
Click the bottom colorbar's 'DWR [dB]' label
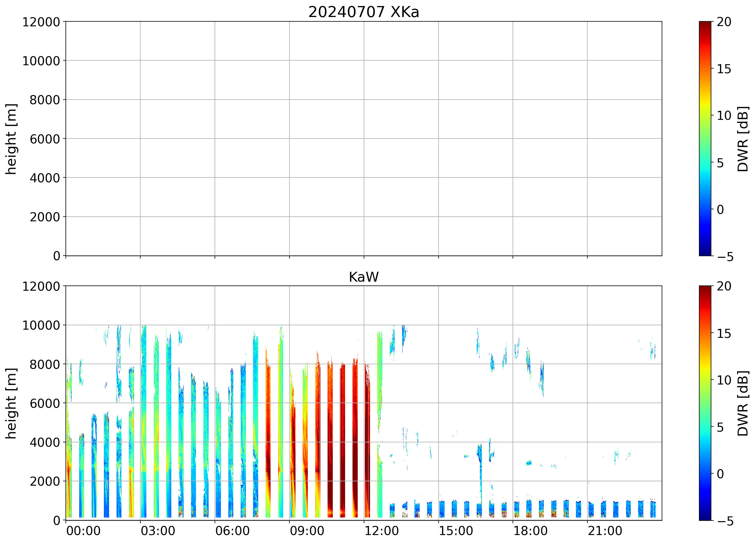[743, 403]
